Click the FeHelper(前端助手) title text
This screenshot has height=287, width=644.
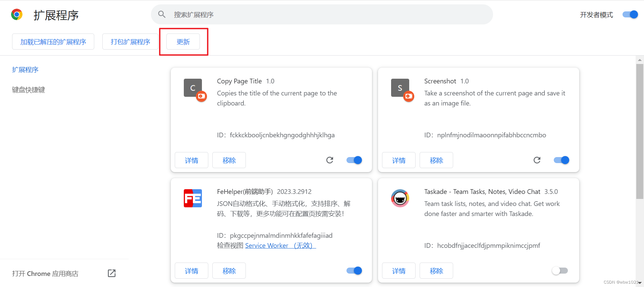click(245, 192)
